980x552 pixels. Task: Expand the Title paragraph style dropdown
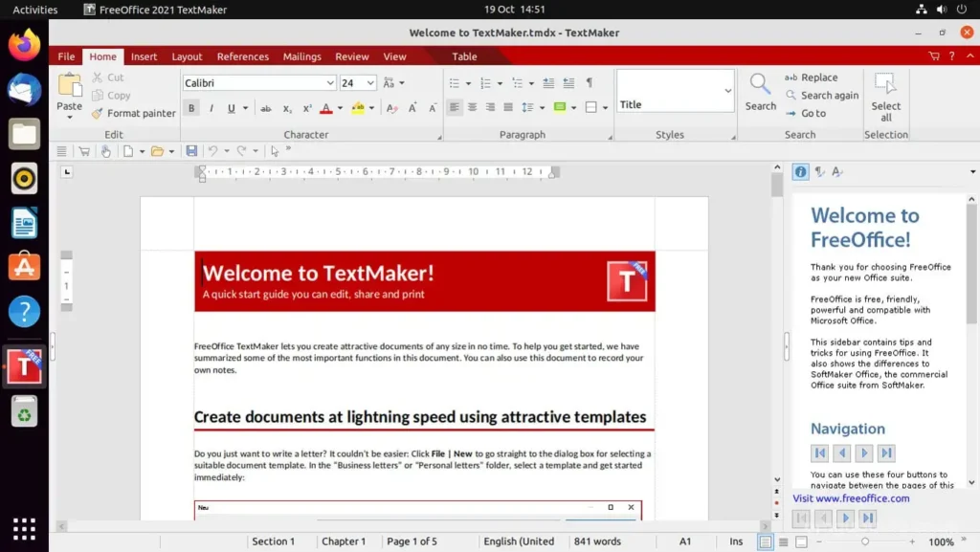click(728, 92)
